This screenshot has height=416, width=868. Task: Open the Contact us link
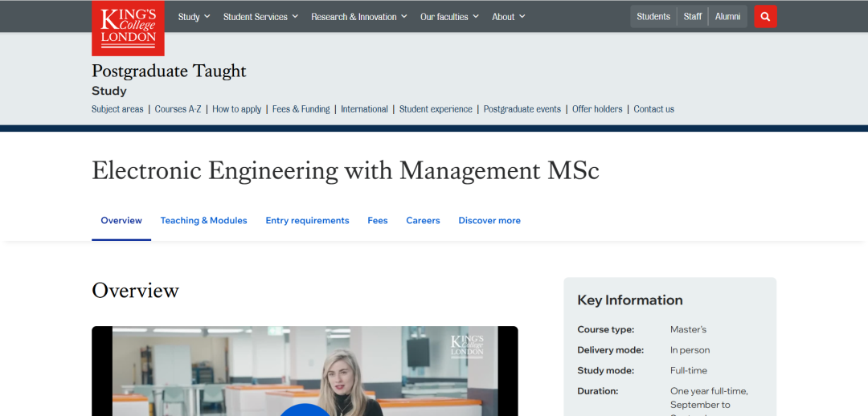(x=653, y=109)
